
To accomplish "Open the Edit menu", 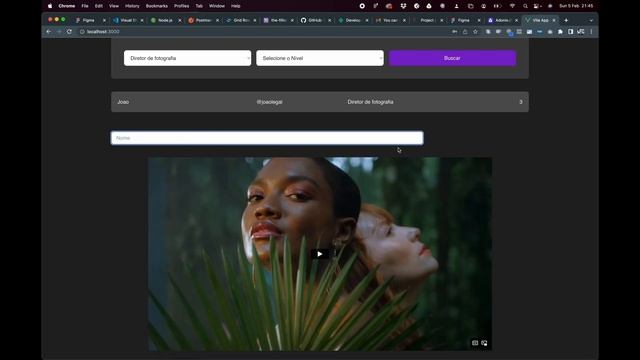I will point(99,6).
